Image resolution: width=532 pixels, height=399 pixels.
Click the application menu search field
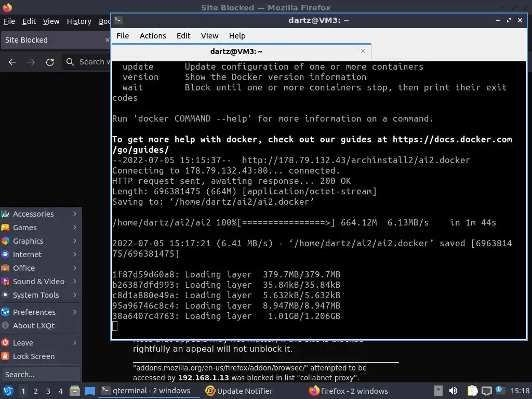point(41,375)
